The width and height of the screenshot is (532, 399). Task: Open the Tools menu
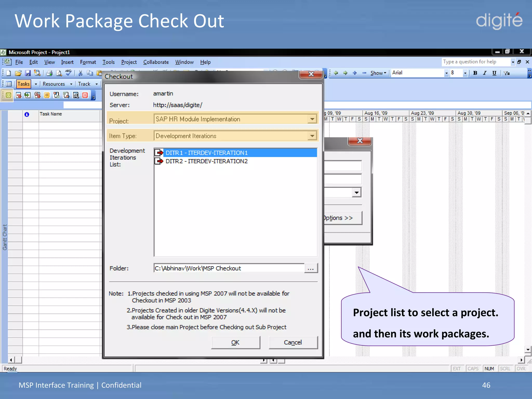click(108, 62)
